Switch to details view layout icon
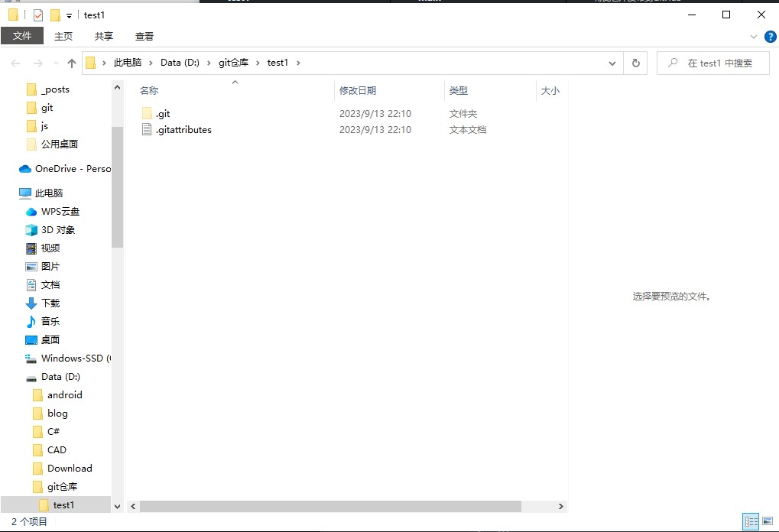 tap(751, 521)
